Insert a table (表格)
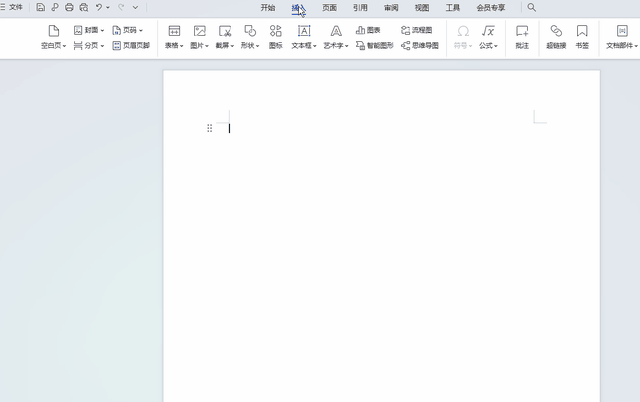The image size is (640, 402). pyautogui.click(x=174, y=37)
